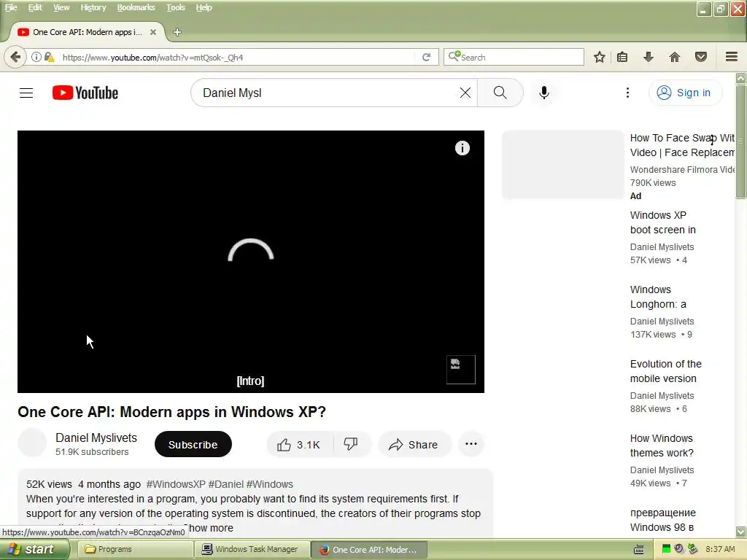Open YouTube guide hamburger menu
This screenshot has height=560, width=747.
tap(26, 93)
